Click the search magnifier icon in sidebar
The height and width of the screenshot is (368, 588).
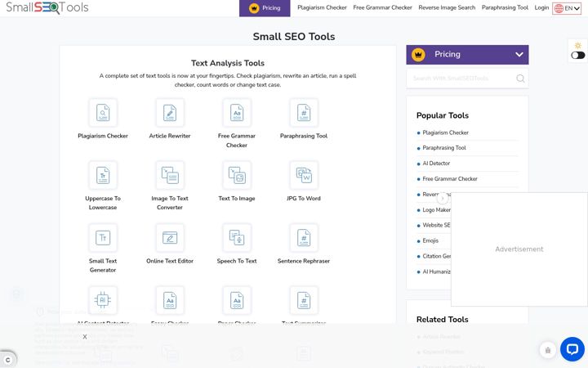520,79
